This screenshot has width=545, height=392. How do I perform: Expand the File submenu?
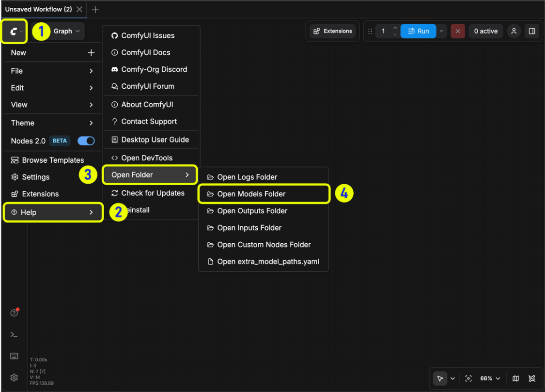click(x=52, y=71)
